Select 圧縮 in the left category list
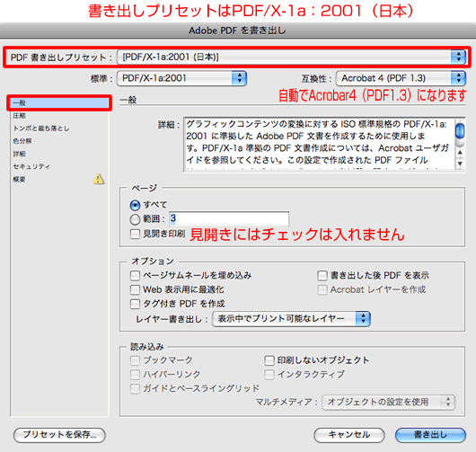This screenshot has height=452, width=476. click(x=59, y=116)
